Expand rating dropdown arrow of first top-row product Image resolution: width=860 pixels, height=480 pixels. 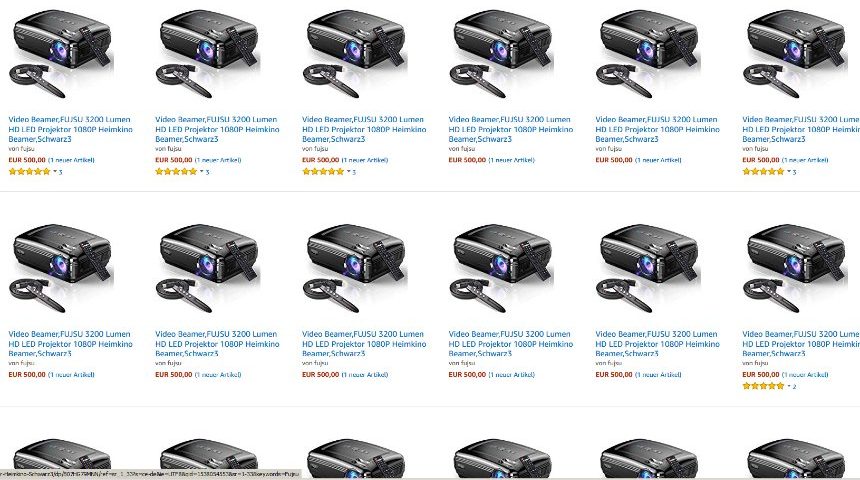55,171
